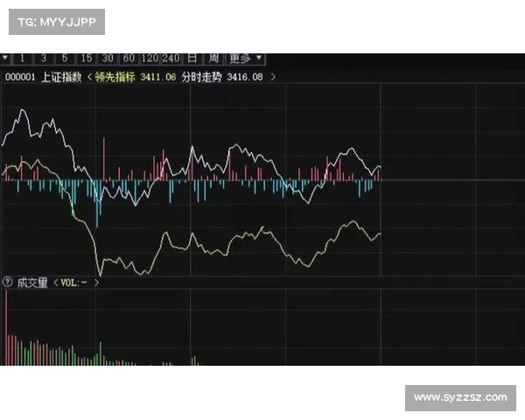Viewport: 525px width, 420px height.
Task: Click the 领先指标 indicator label
Action: (115, 77)
